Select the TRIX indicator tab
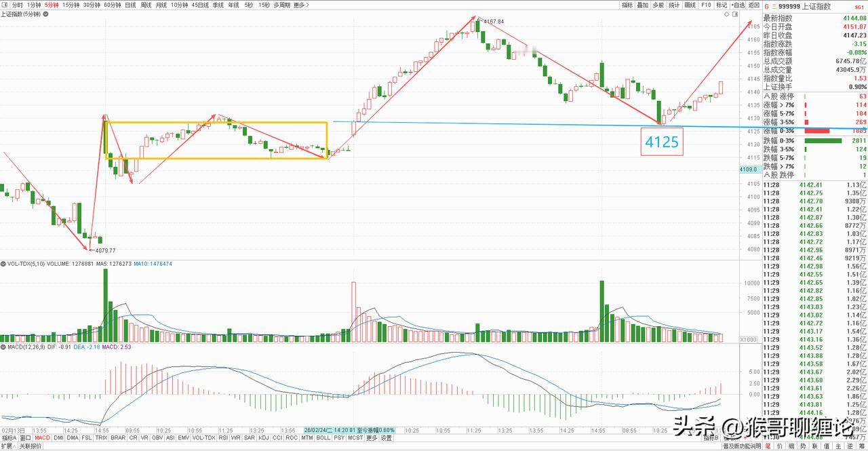The height and width of the screenshot is (451, 868). [x=101, y=437]
